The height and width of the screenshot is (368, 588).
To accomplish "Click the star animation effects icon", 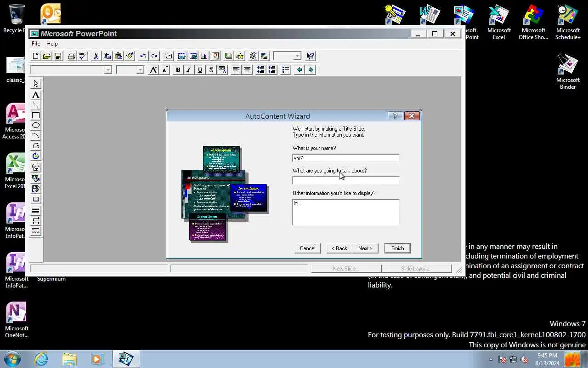I will pyautogui.click(x=240, y=56).
